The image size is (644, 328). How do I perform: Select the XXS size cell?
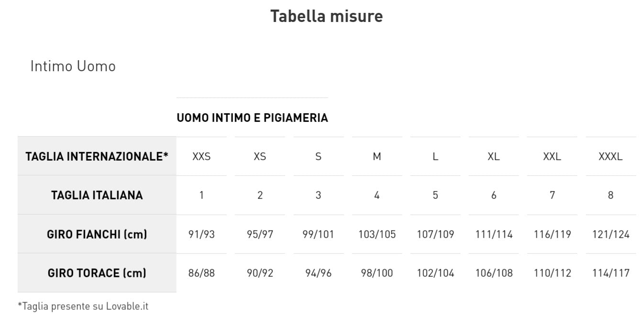coord(201,156)
